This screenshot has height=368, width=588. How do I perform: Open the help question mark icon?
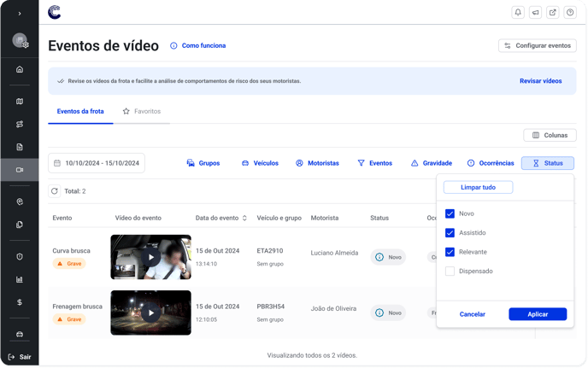click(x=570, y=13)
